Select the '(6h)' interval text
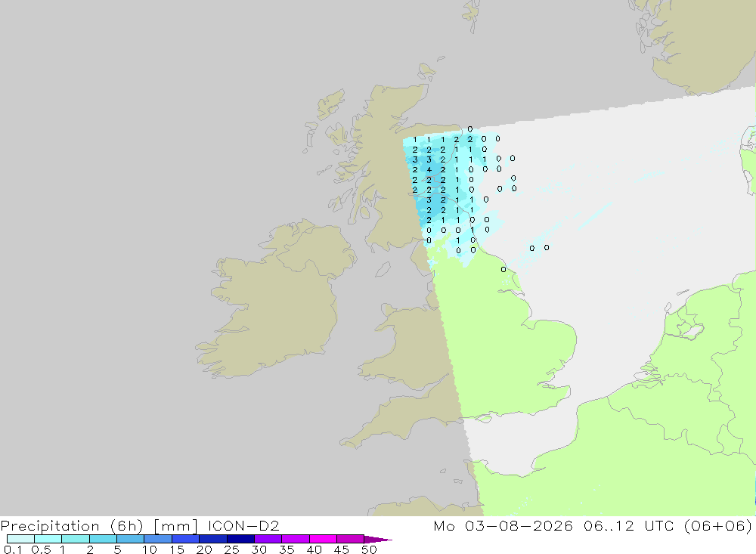The height and width of the screenshot is (554, 756). coord(127,526)
